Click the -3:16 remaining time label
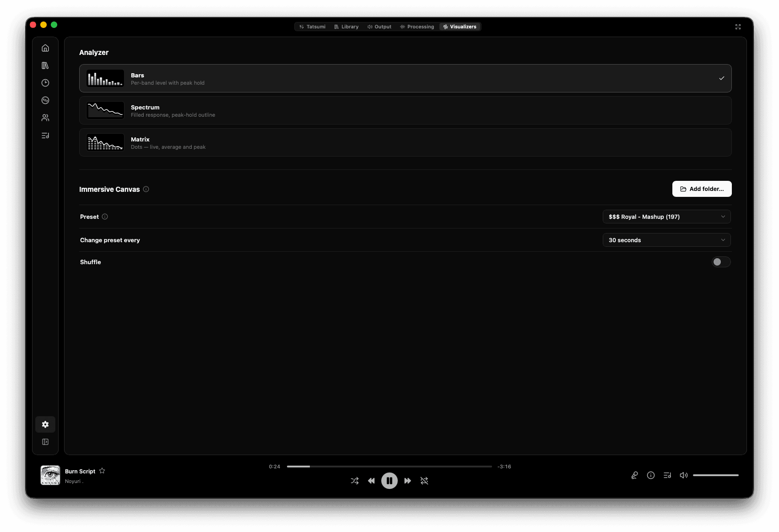The image size is (779, 532). click(x=504, y=467)
